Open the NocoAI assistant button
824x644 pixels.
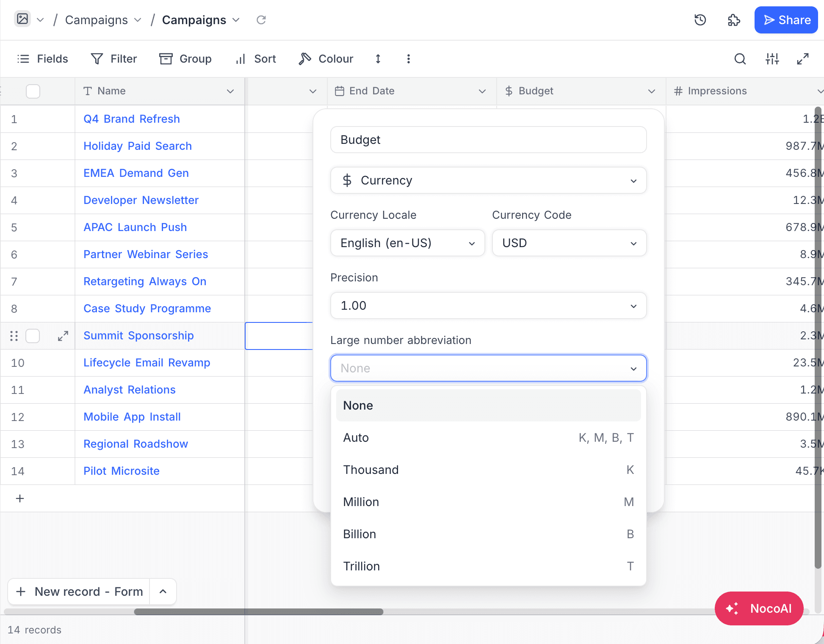pos(759,608)
